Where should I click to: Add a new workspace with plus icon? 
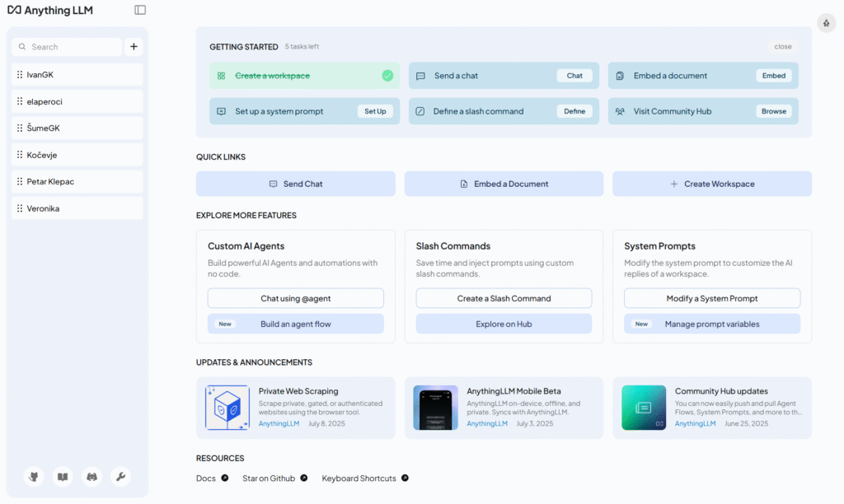(134, 47)
